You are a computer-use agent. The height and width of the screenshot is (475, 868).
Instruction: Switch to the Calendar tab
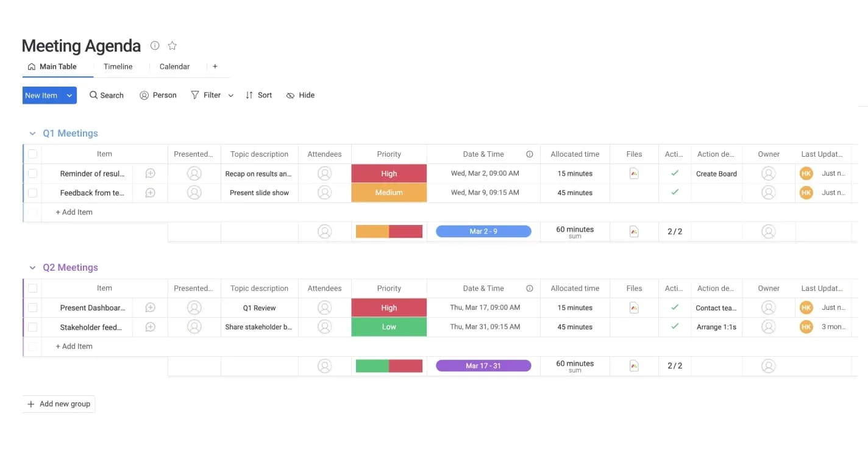(x=174, y=66)
